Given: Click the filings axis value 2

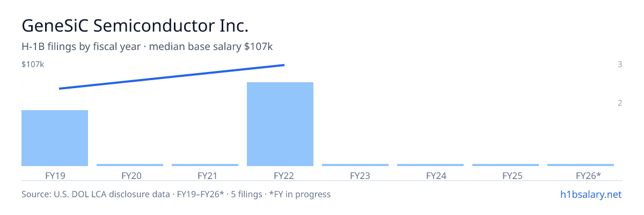Looking at the screenshot, I should pos(620,103).
